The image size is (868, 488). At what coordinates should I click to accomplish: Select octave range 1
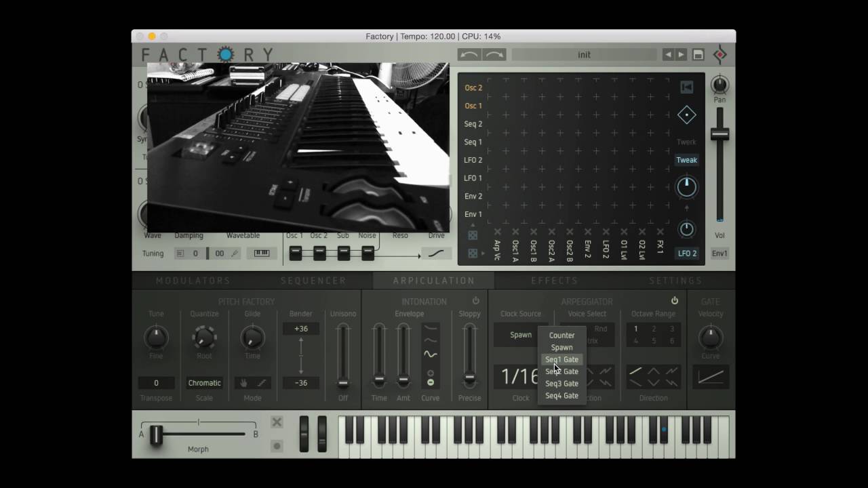(635, 329)
